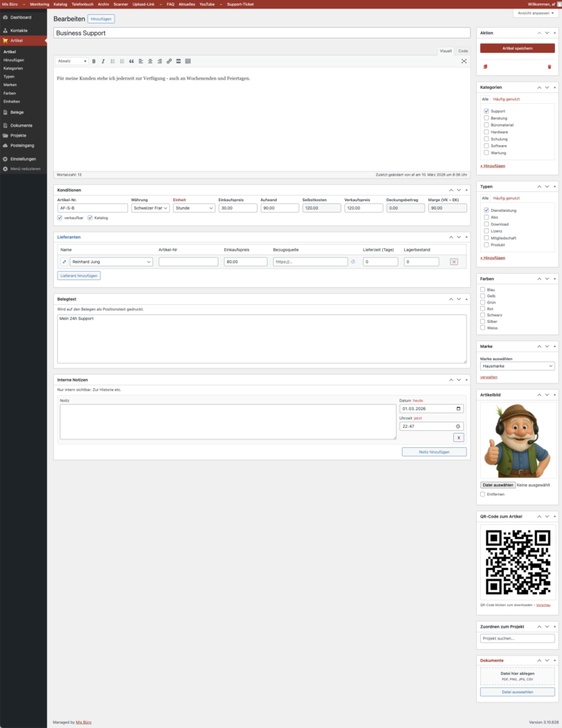
Task: Open the Marke dropdown showing Hausmarke
Action: click(x=517, y=366)
